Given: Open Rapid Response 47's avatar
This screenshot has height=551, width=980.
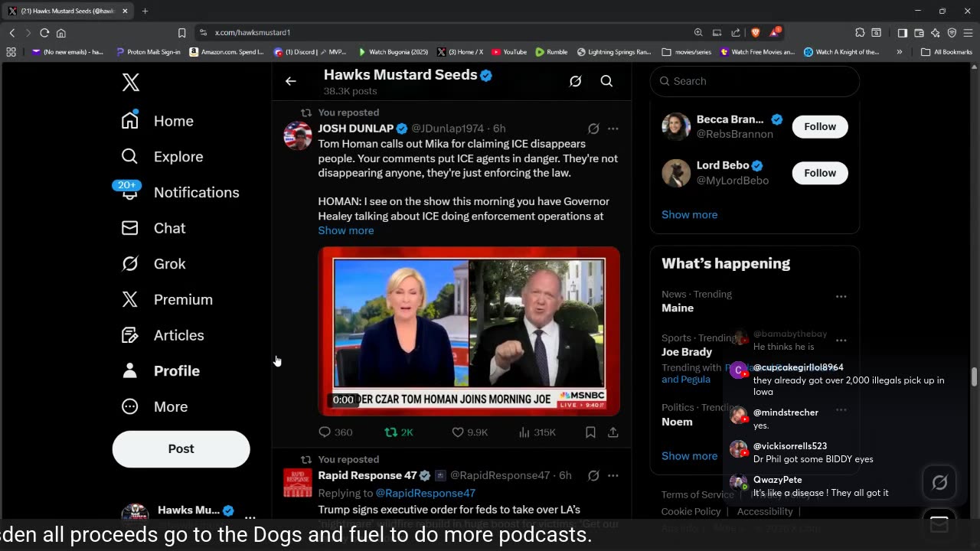Looking at the screenshot, I should click(298, 483).
